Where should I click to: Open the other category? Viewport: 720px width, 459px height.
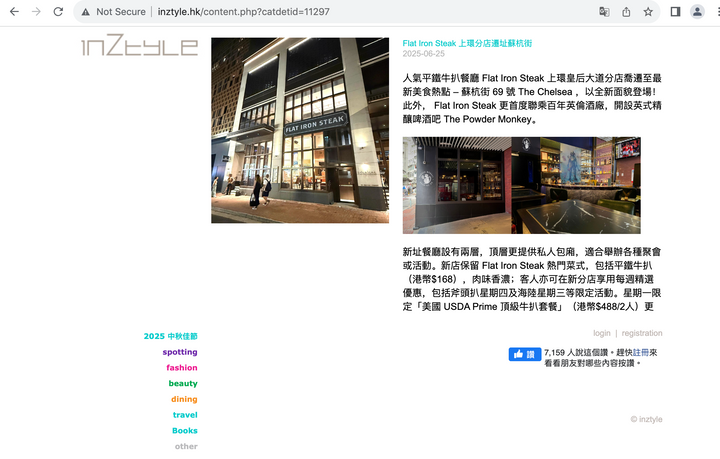click(186, 446)
